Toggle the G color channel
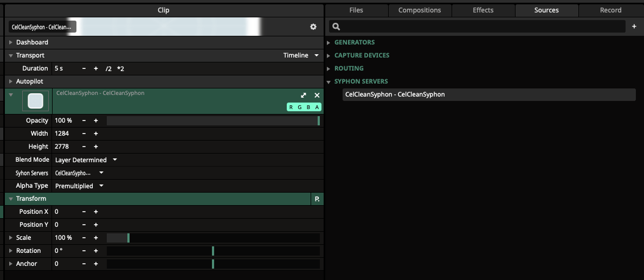This screenshot has width=644, height=280. pyautogui.click(x=300, y=107)
